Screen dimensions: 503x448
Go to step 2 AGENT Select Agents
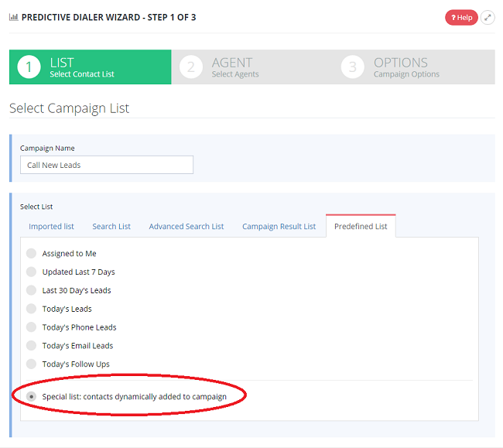tap(252, 67)
